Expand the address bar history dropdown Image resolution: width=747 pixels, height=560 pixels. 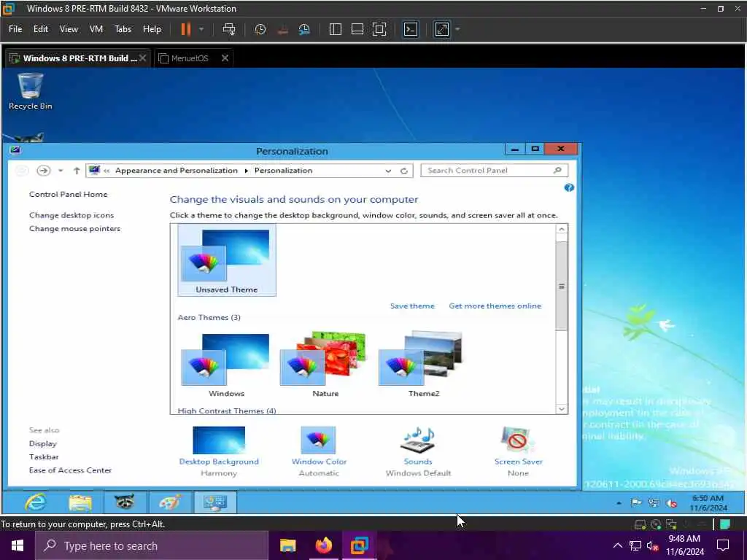388,171
